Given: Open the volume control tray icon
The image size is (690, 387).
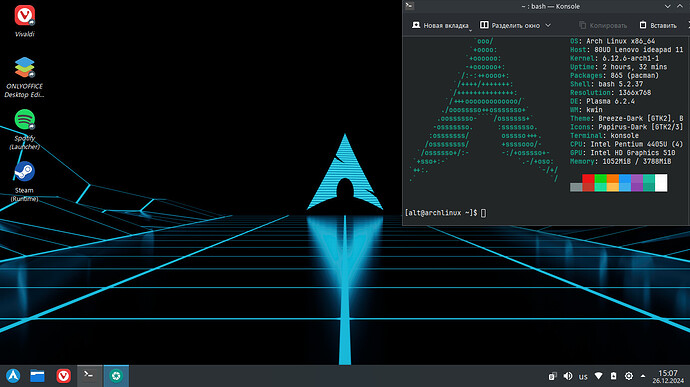Looking at the screenshot, I should [x=568, y=376].
